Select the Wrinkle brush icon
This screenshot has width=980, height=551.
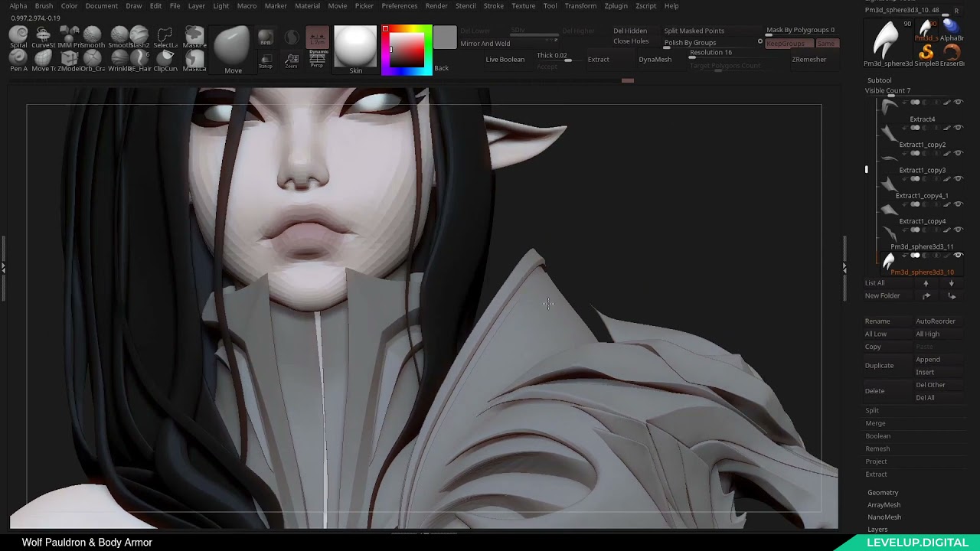click(118, 60)
